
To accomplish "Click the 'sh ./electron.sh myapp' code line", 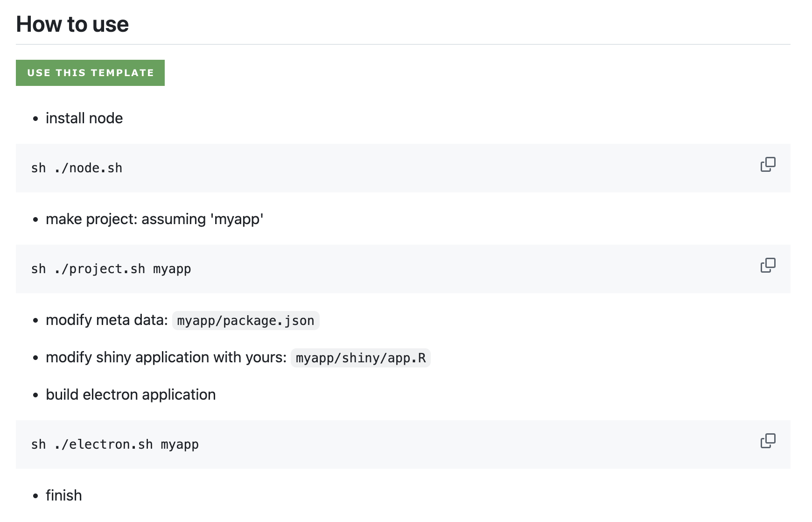I will (115, 444).
